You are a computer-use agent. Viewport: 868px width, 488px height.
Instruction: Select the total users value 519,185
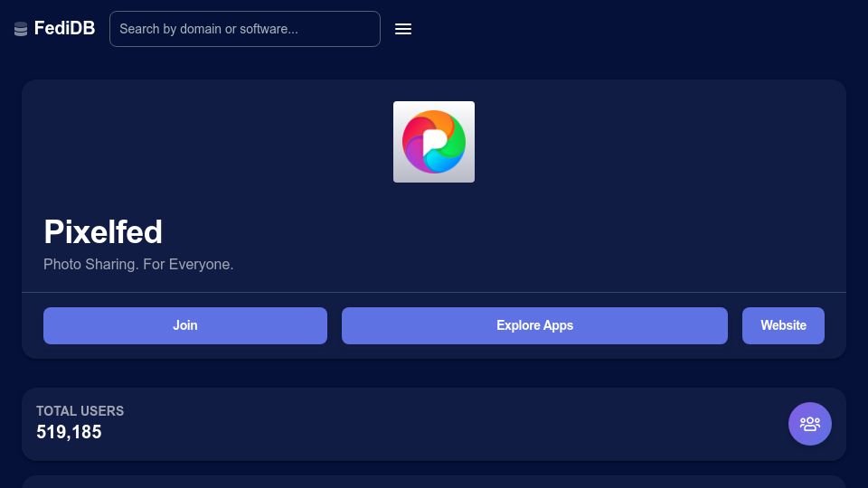click(70, 432)
